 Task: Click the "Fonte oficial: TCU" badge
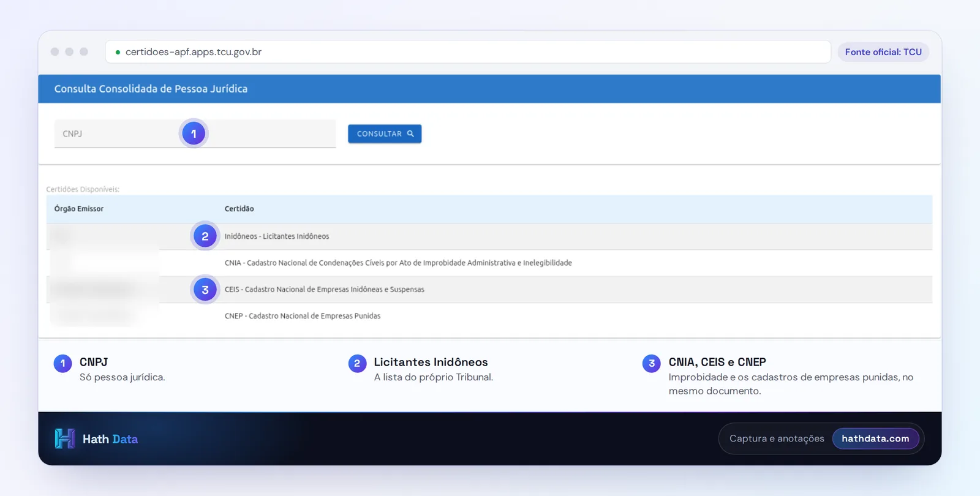click(883, 52)
